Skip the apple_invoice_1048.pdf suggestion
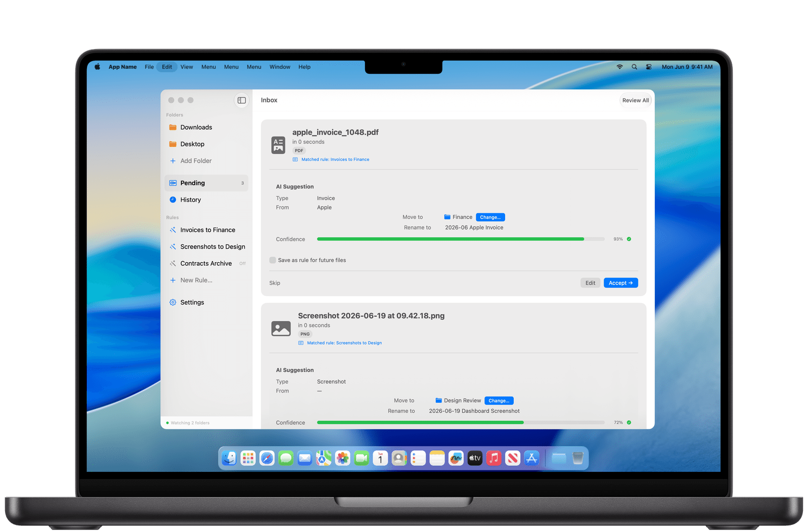Image resolution: width=809 pixels, height=532 pixels. click(275, 283)
